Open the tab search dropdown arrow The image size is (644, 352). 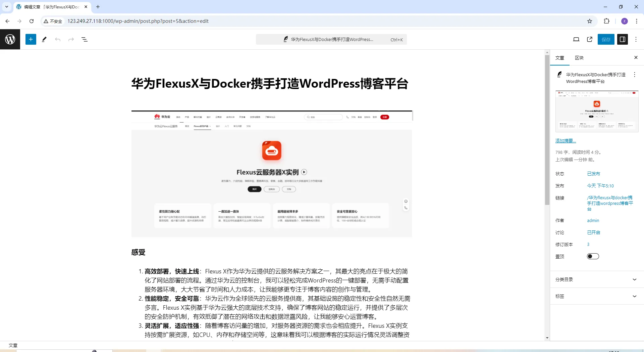[7, 7]
